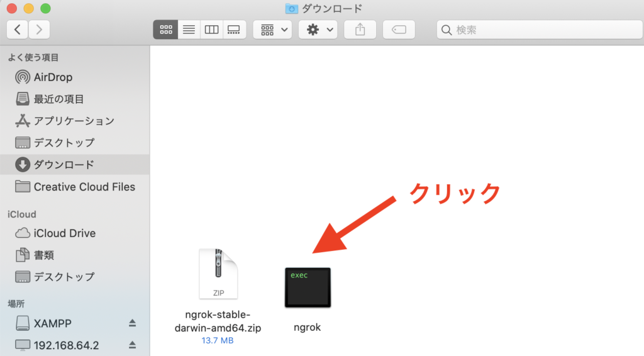
Task: Go forward with the right chevron button
Action: pos(39,30)
